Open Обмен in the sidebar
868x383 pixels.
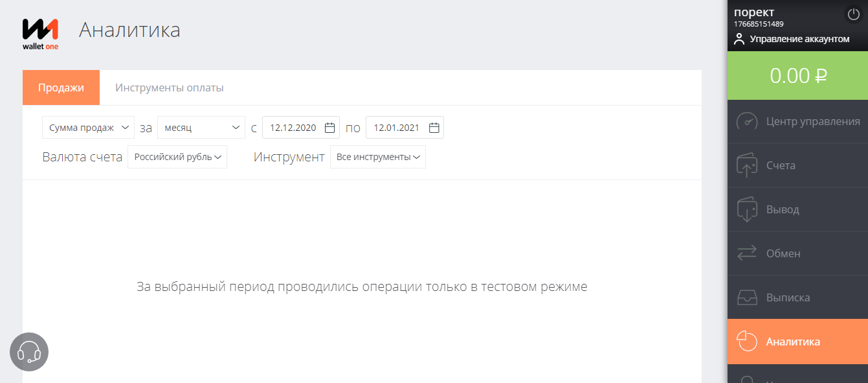(x=797, y=253)
